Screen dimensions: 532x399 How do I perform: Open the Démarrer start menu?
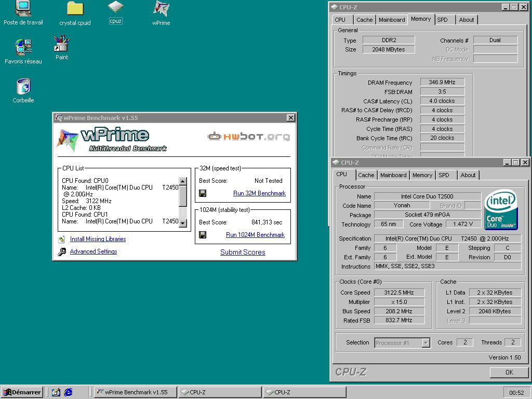22,392
